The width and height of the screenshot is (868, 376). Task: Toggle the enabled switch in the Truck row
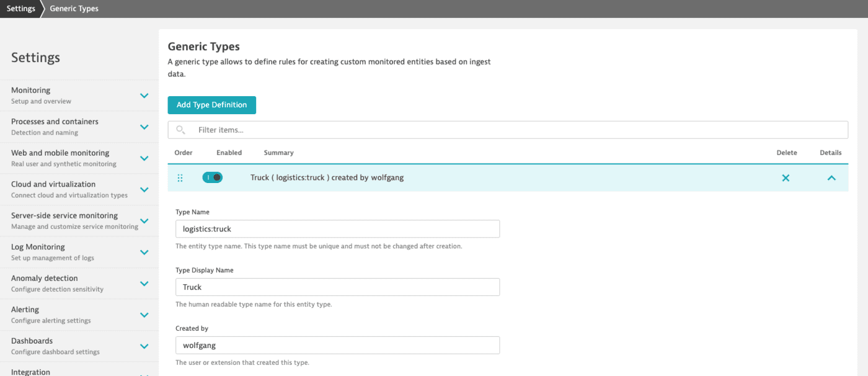point(213,177)
